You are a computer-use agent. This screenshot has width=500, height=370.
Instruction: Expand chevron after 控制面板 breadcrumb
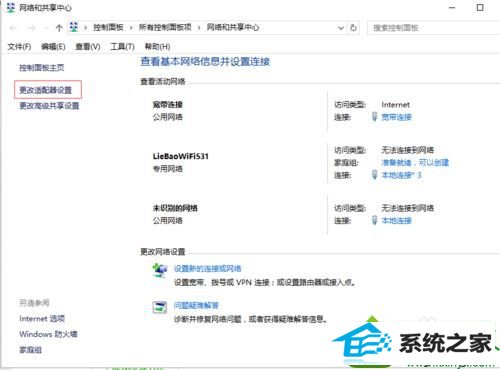tap(131, 28)
